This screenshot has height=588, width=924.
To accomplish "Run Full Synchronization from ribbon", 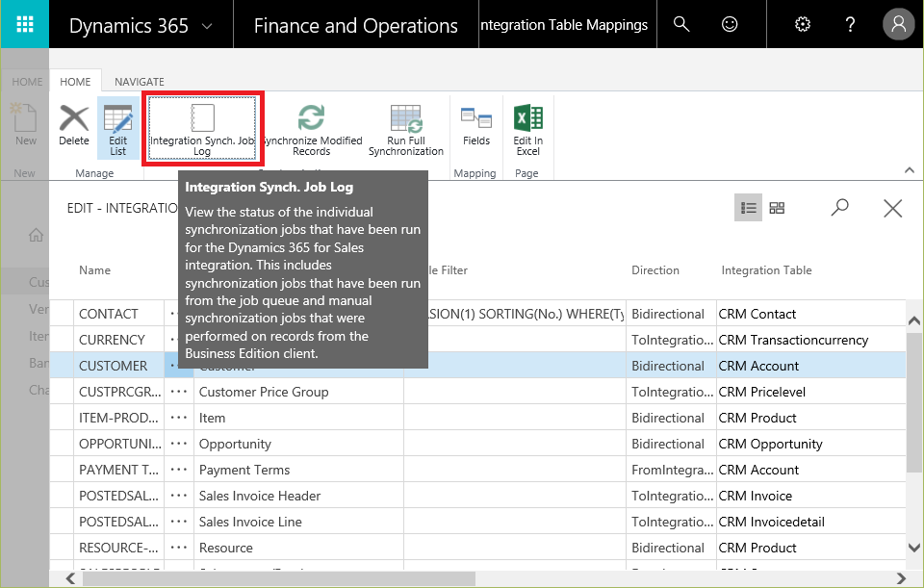I will [406, 129].
